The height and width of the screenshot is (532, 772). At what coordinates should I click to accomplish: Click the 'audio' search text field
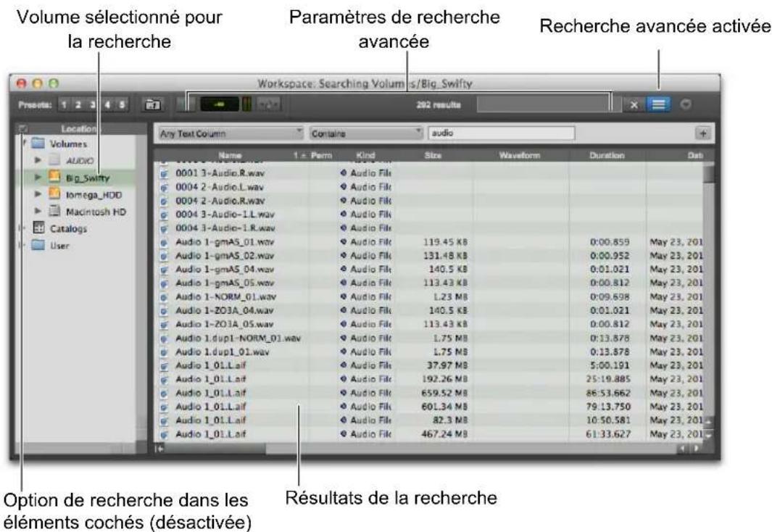[501, 133]
